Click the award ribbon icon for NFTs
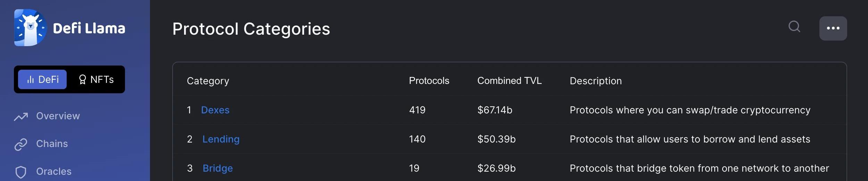868x181 pixels. [x=82, y=80]
